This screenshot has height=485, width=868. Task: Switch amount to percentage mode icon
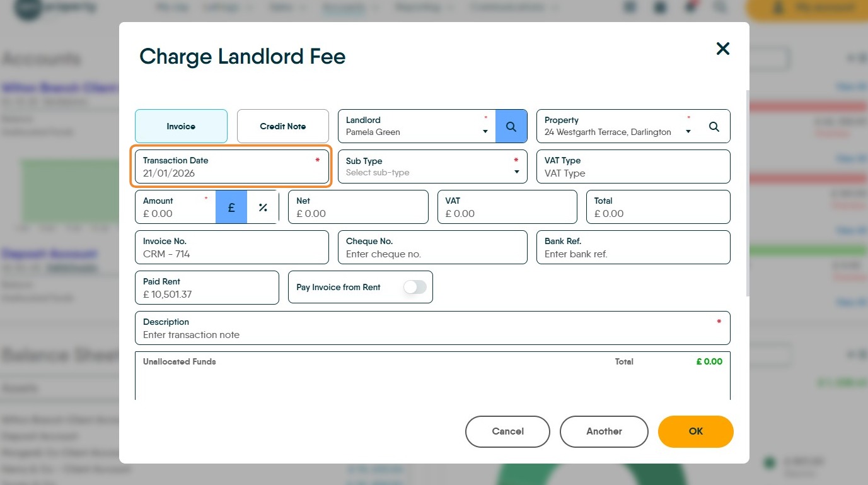pyautogui.click(x=263, y=207)
